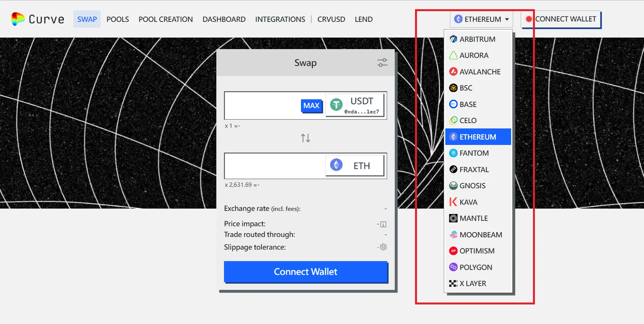Click the 'Exchange rate (incl. fees)' label
Screen dimensions: 644x324
[x=262, y=209]
